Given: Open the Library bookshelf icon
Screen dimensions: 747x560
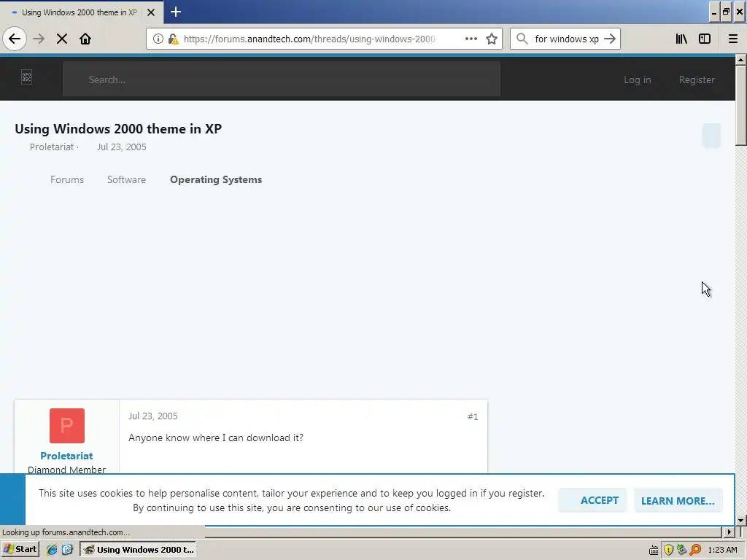Looking at the screenshot, I should coord(681,39).
